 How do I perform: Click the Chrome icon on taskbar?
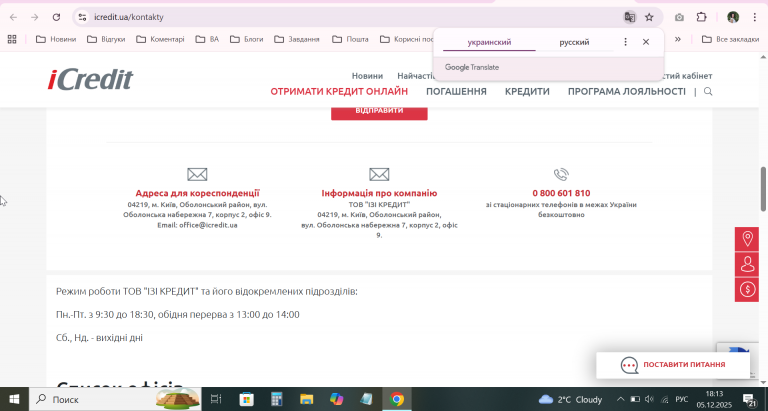pyautogui.click(x=397, y=399)
